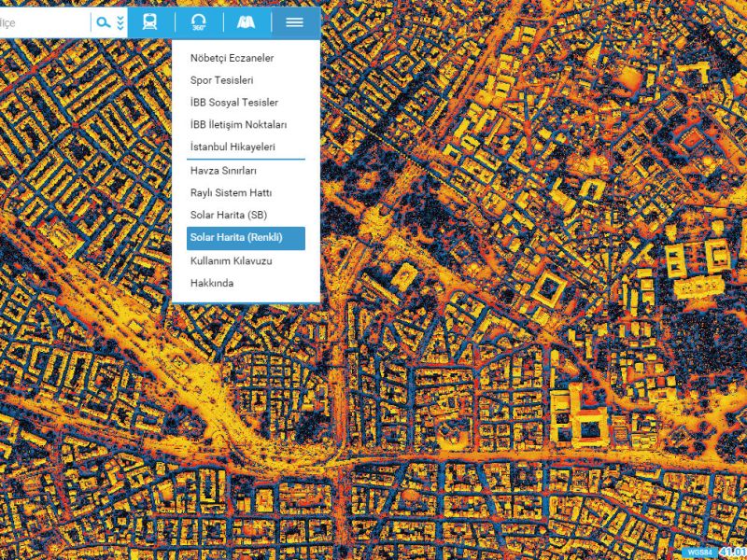
Task: Select Nöbetçi Eczaneler menu item
Action: click(232, 58)
